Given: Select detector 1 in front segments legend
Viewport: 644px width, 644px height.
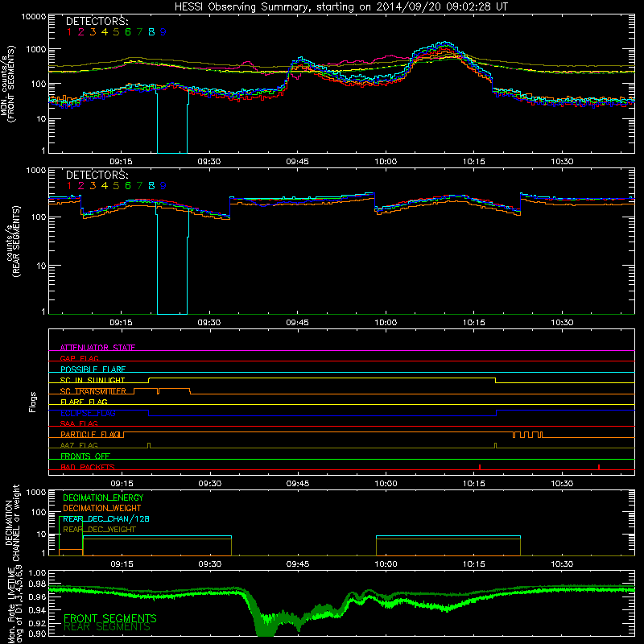Looking at the screenshot, I should click(69, 32).
